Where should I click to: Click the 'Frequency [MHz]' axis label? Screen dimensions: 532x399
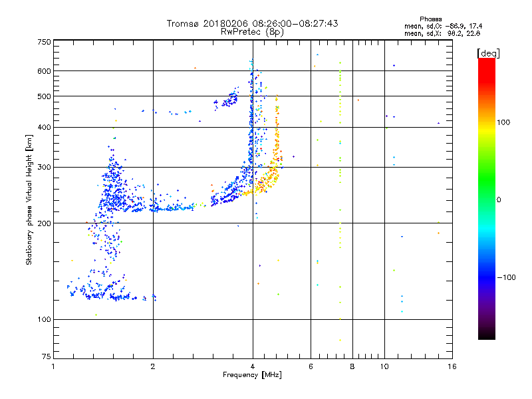[x=252, y=375]
